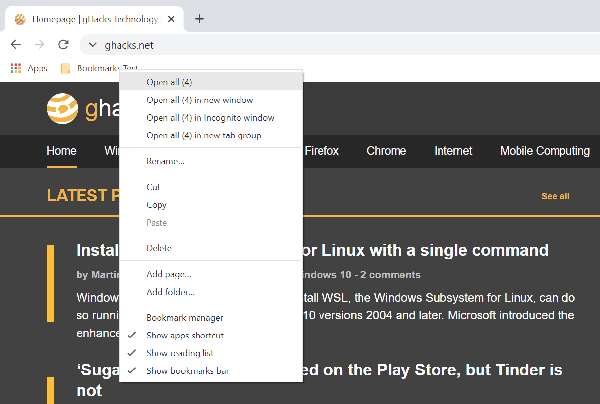
Task: Open the Play Store Tinder article headline
Action: (432, 370)
